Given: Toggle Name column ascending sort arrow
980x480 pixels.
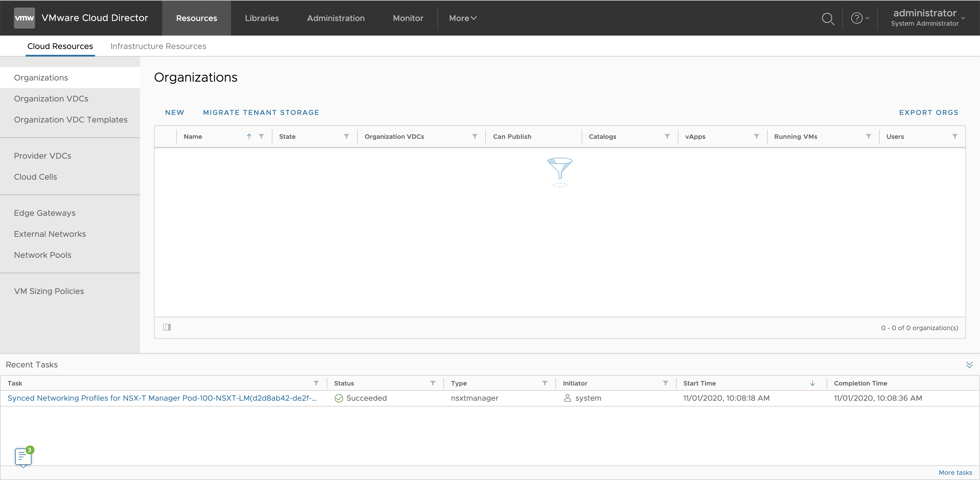Looking at the screenshot, I should [x=249, y=136].
